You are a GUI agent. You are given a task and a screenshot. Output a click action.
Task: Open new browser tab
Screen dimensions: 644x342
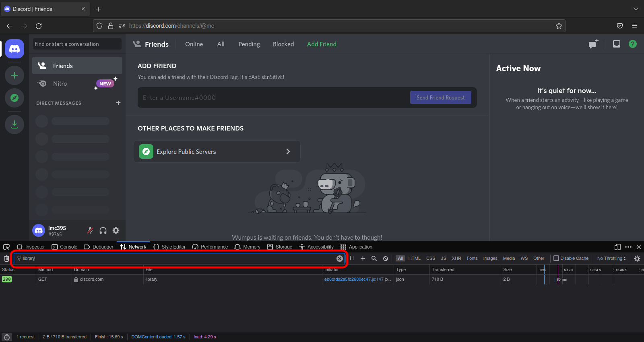(99, 9)
